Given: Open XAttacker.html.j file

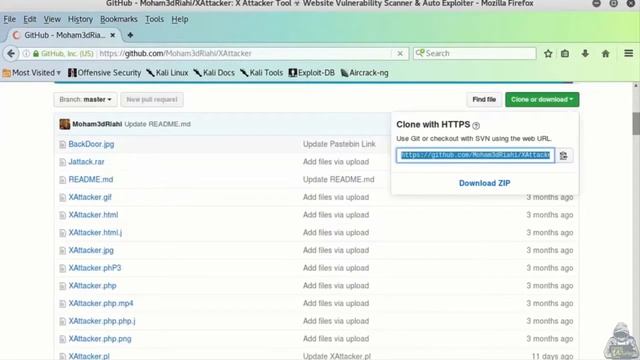Looking at the screenshot, I should [95, 233].
